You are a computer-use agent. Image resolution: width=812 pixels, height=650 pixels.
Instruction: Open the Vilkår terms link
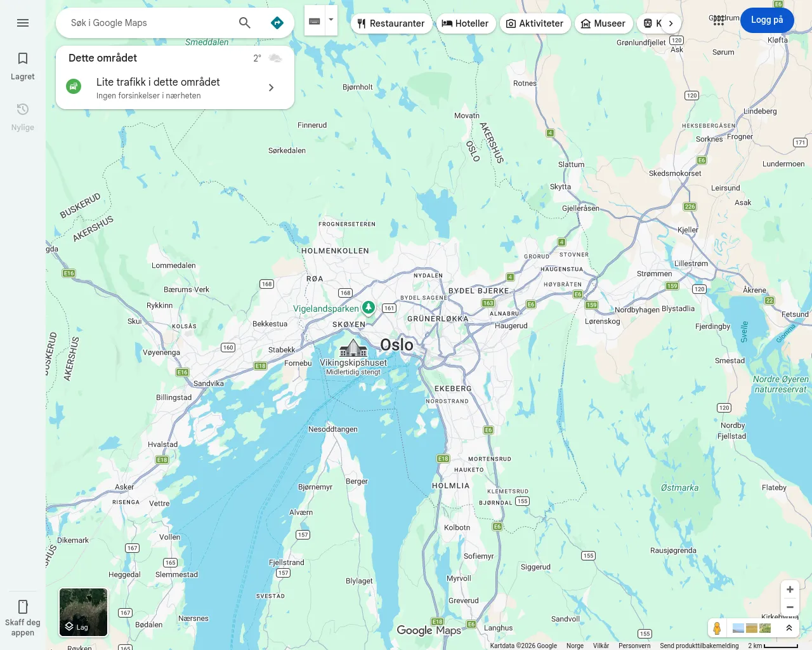[601, 646]
